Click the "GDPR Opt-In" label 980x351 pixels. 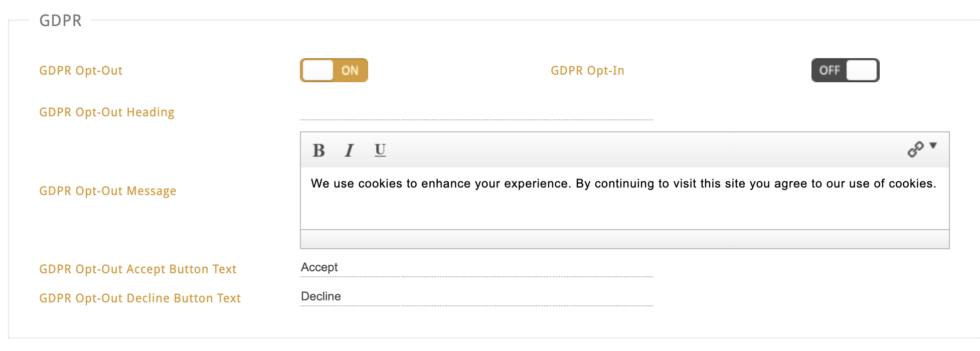pos(587,71)
